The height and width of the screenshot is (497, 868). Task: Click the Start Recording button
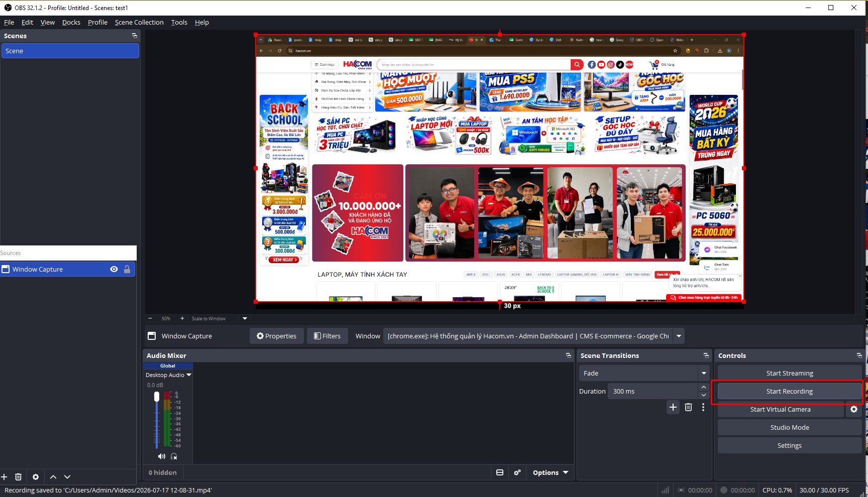(x=790, y=391)
